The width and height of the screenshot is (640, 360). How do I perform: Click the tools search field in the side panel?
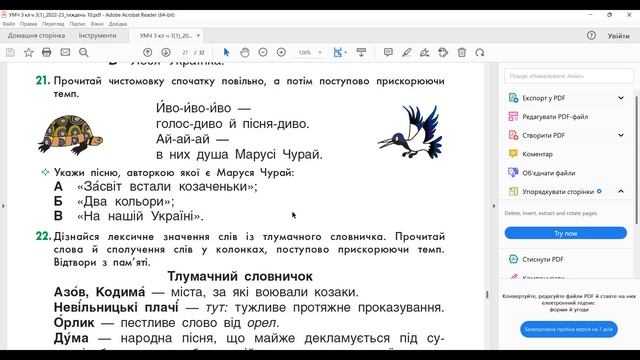(569, 76)
